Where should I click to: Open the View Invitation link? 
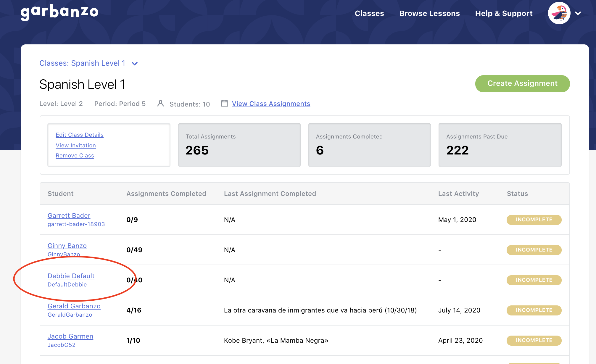(76, 145)
